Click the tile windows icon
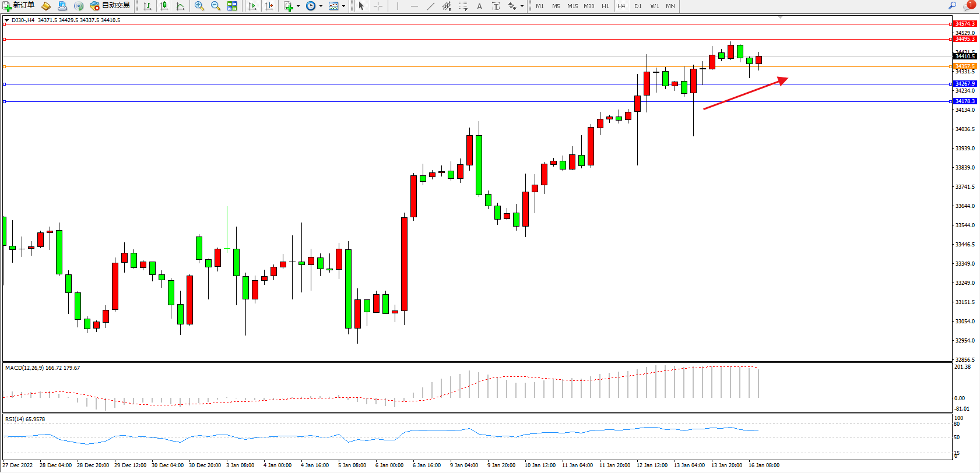Screen dimensions: 980x473 [x=232, y=6]
